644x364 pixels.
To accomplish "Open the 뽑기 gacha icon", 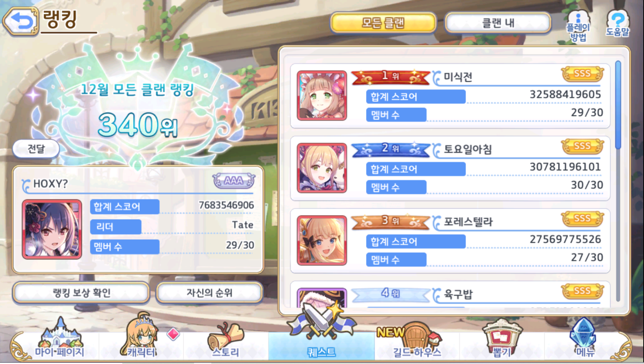I will (x=502, y=338).
